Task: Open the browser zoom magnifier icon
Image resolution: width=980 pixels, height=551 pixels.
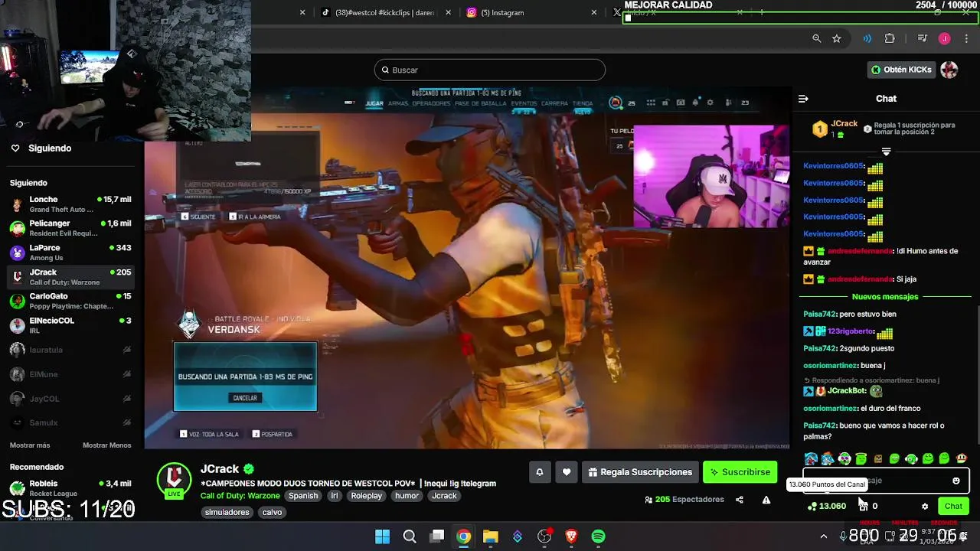Action: pyautogui.click(x=817, y=38)
